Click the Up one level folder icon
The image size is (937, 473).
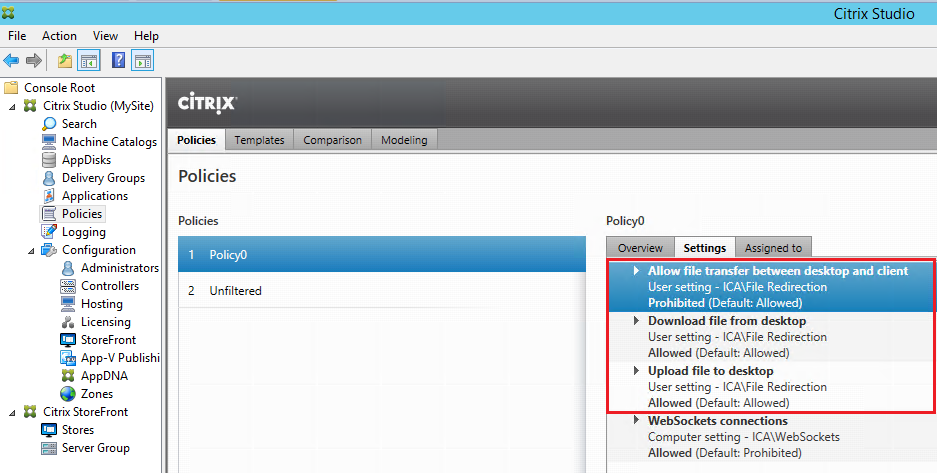pos(65,60)
